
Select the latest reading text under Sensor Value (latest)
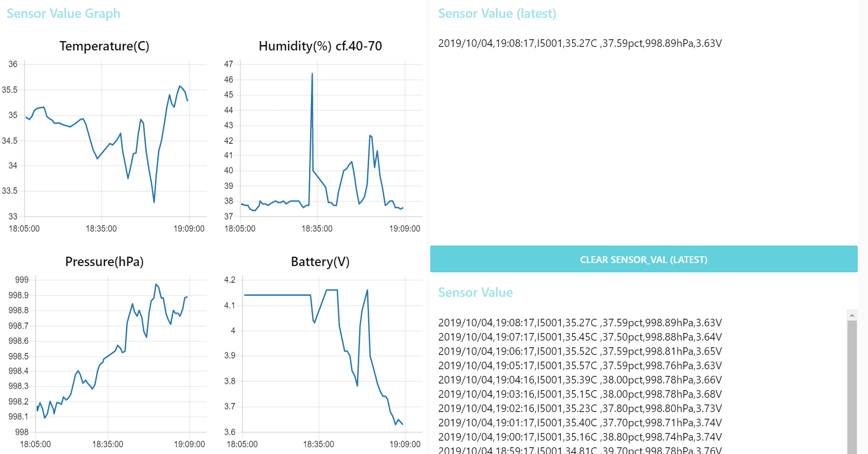point(580,43)
